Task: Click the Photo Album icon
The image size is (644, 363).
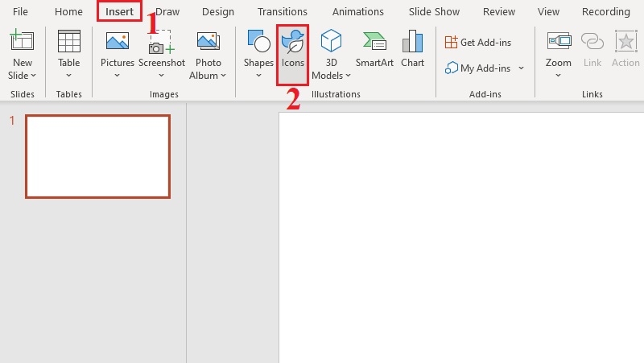Action: 208,41
